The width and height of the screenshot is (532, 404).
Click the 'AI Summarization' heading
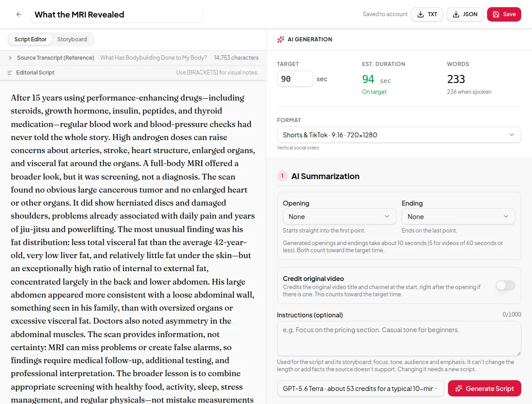(325, 176)
